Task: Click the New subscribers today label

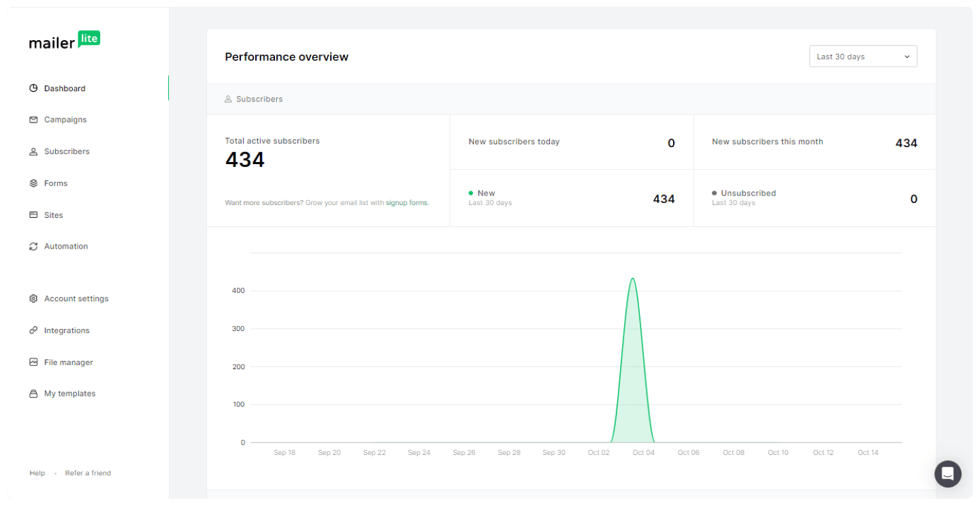Action: click(514, 142)
